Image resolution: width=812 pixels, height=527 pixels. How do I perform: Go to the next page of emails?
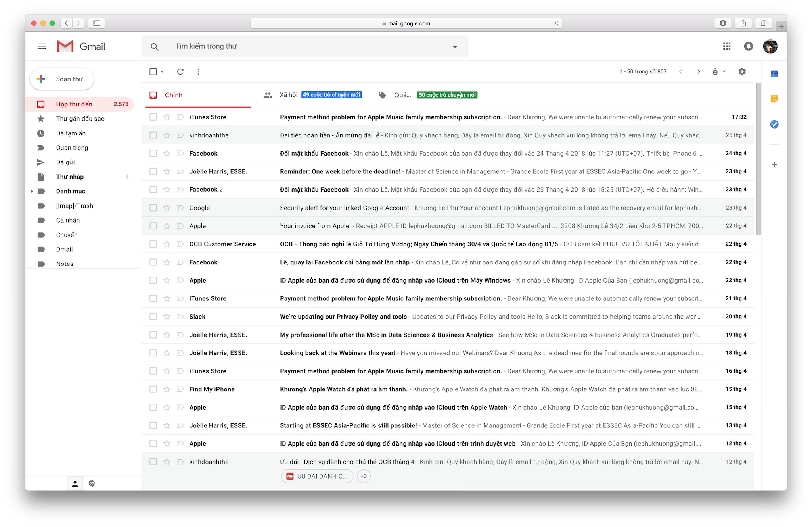[699, 72]
